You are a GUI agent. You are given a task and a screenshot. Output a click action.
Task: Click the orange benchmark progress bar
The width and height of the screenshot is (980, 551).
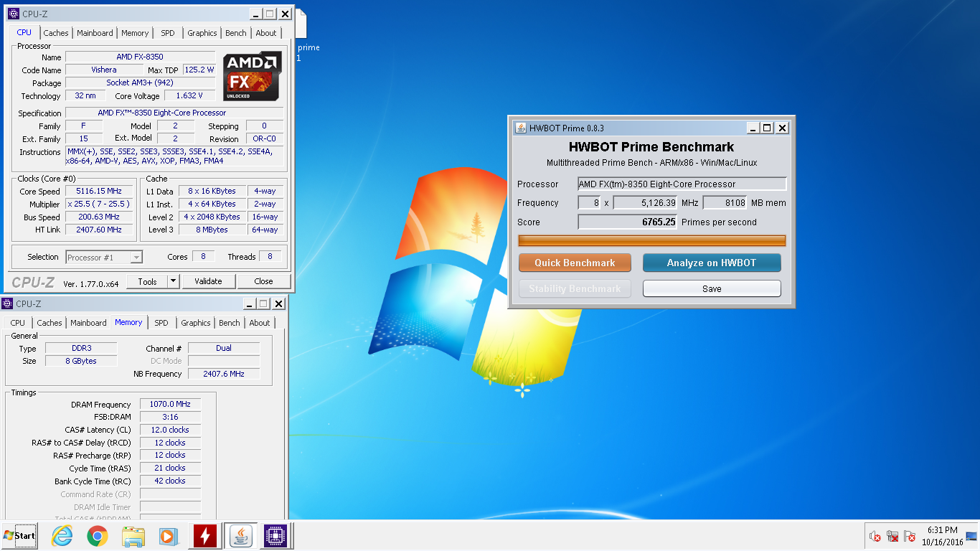coord(651,240)
